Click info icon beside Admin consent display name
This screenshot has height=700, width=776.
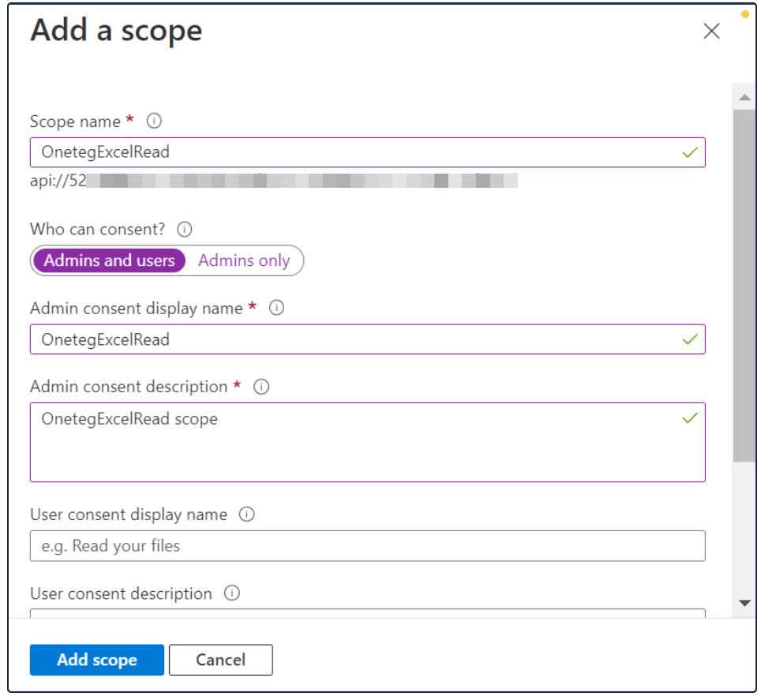pyautogui.click(x=276, y=309)
